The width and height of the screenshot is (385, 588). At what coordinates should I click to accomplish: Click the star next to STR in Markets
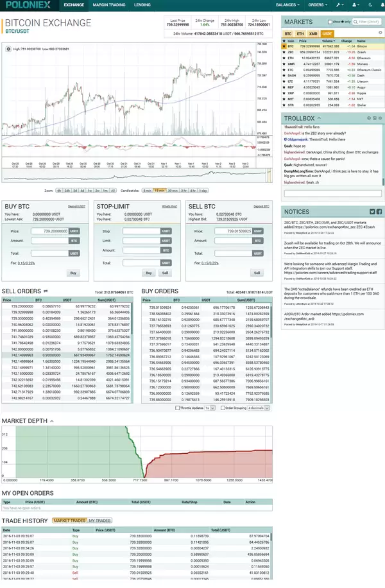coord(284,105)
